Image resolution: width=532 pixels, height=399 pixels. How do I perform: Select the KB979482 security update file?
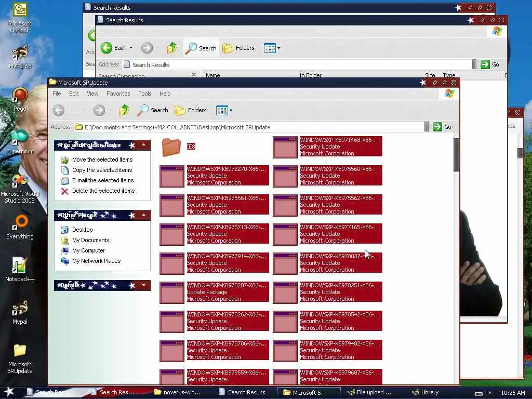pos(327,351)
